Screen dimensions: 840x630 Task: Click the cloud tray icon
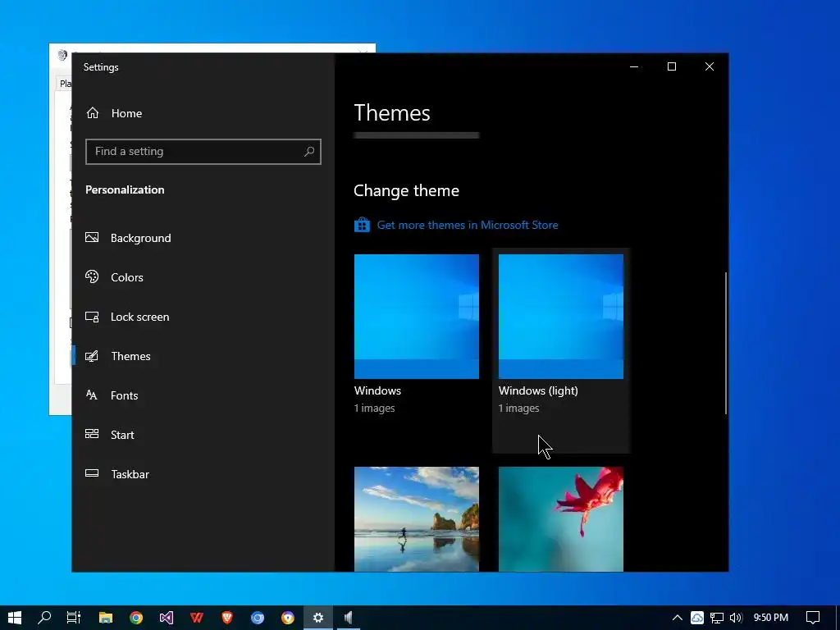[x=697, y=618]
